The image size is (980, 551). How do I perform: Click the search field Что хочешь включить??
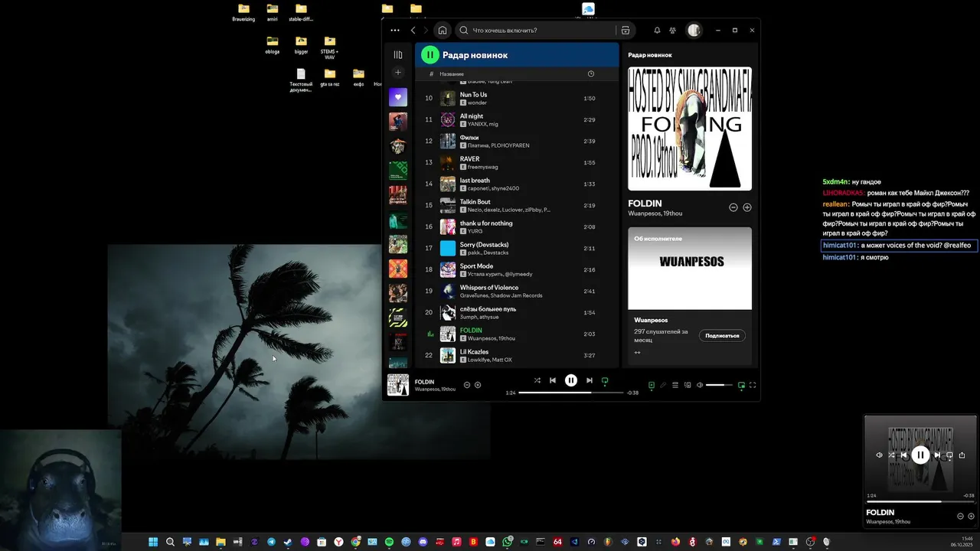click(x=536, y=31)
